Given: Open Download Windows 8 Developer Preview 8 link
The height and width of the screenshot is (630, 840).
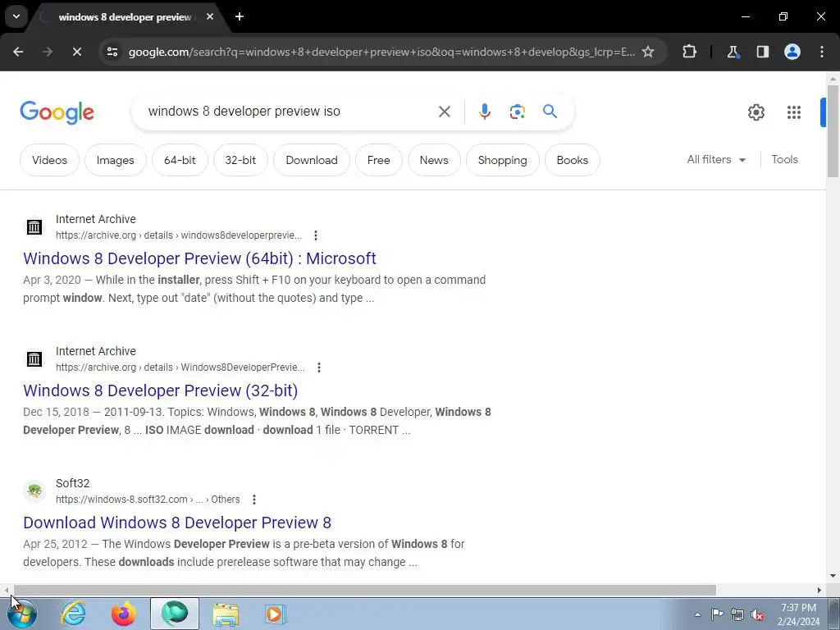Looking at the screenshot, I should (x=177, y=523).
